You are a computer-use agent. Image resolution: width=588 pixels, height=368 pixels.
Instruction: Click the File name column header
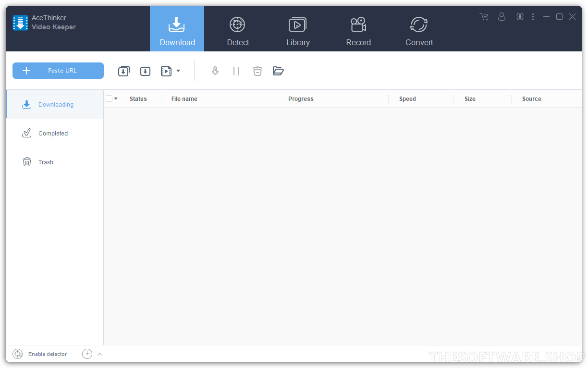184,99
